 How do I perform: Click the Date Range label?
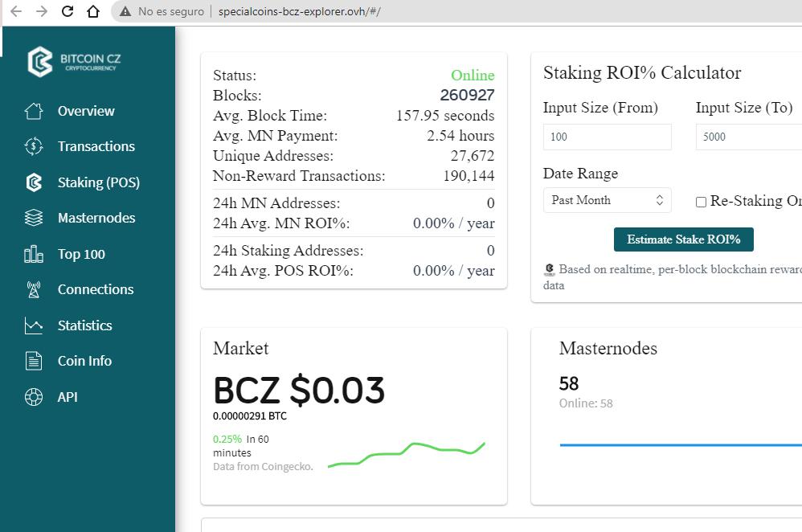point(580,174)
